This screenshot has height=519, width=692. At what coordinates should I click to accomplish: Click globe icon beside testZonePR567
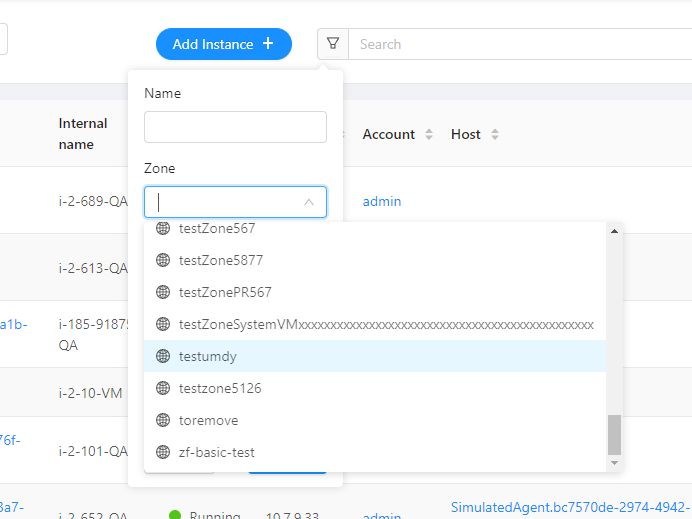163,292
